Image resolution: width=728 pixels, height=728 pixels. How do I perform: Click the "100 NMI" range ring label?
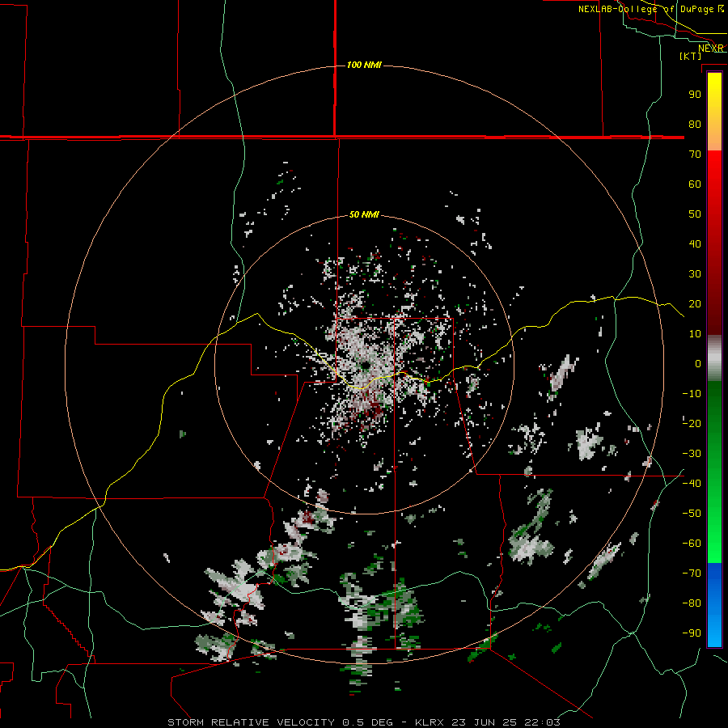(364, 65)
